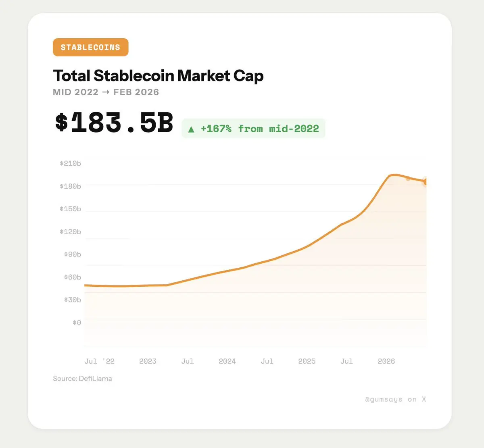
Task: Click the arrow between MID 2022 and FEB 2026
Action: coord(106,92)
